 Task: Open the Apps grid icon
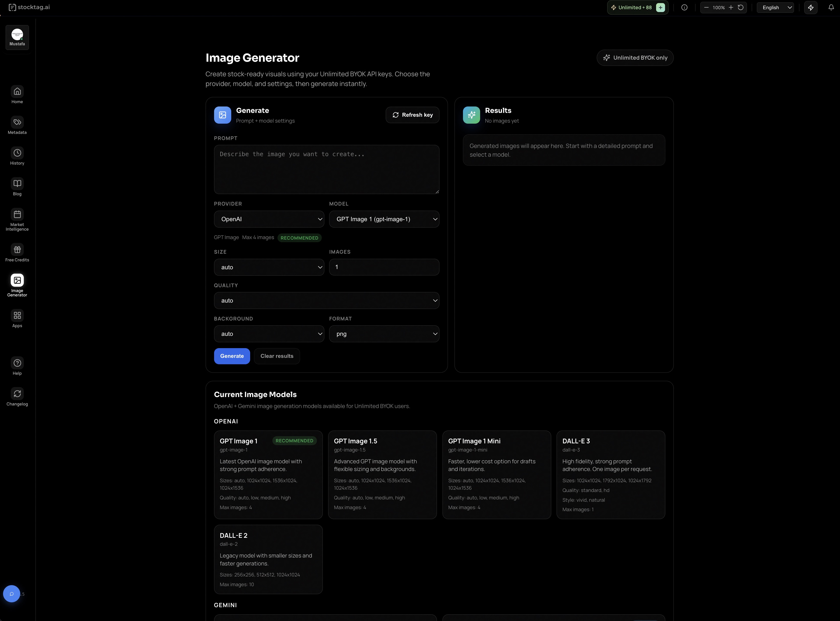(17, 315)
